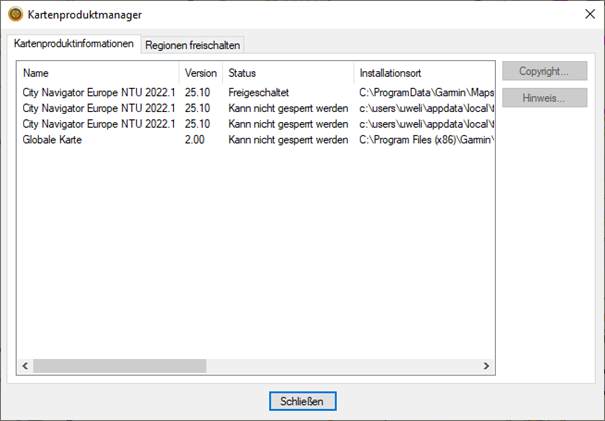This screenshot has height=421, width=605.
Task: Click the Version column header
Action: [x=201, y=73]
